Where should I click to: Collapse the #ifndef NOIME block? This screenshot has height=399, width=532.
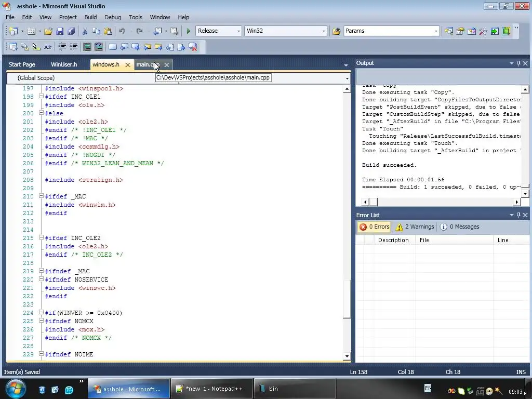click(41, 354)
